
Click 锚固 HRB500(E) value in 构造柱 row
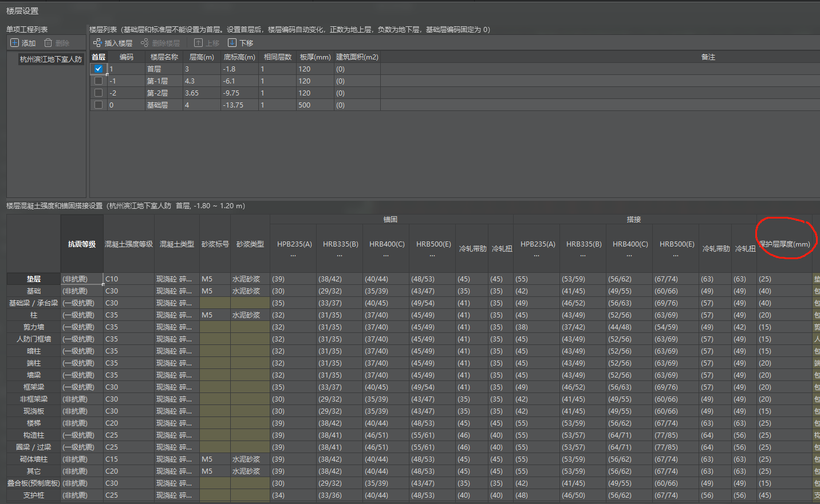432,435
